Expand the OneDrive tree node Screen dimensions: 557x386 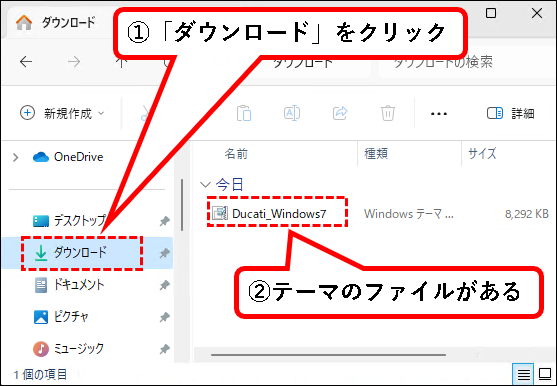16,157
